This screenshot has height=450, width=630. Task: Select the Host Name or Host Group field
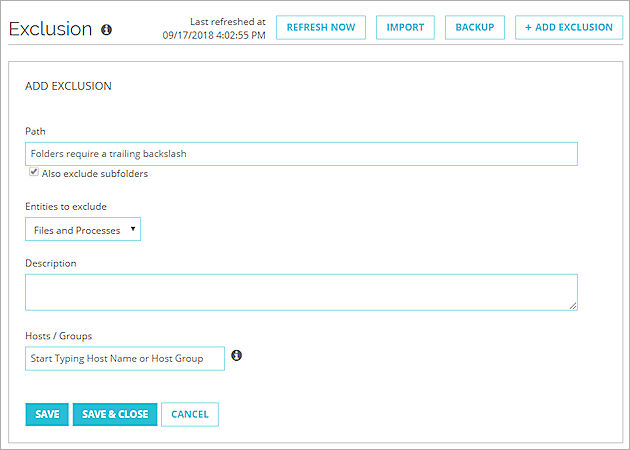pyautogui.click(x=125, y=358)
